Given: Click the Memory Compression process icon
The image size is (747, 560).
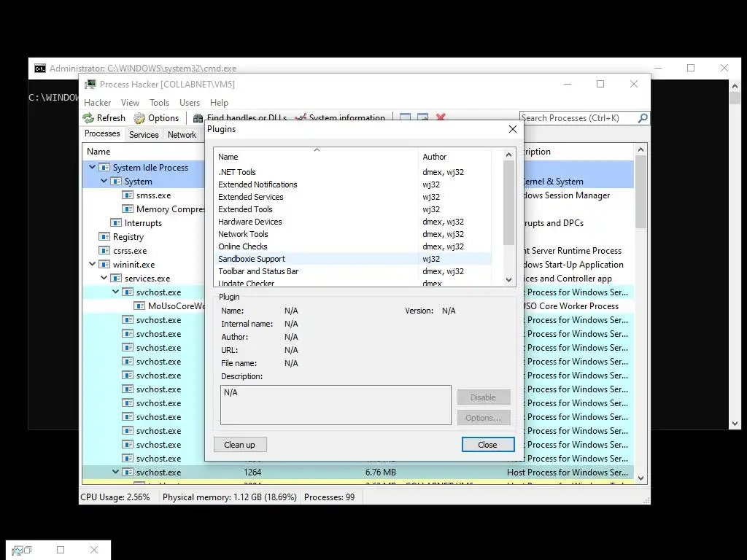Looking at the screenshot, I should [x=128, y=209].
